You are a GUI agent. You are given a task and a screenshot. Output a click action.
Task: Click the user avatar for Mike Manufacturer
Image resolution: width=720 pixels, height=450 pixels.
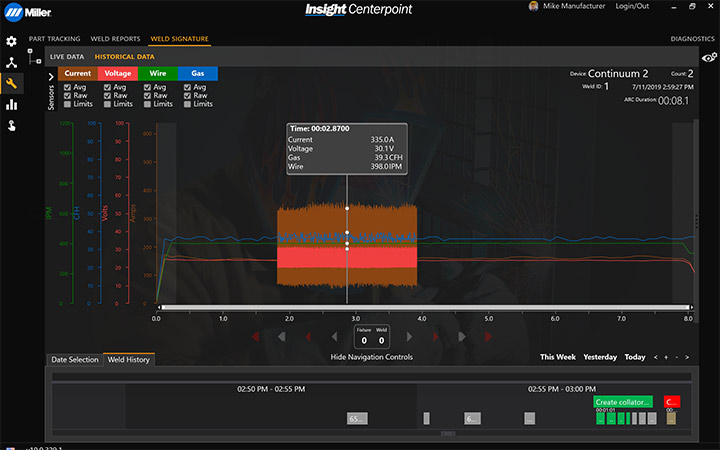533,6
